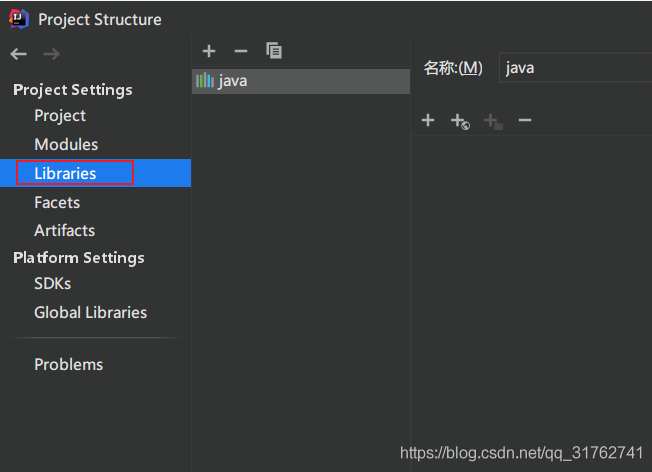Viewport: 652px width, 472px height.
Task: Select Libraries in Project Settings
Action: 65,173
